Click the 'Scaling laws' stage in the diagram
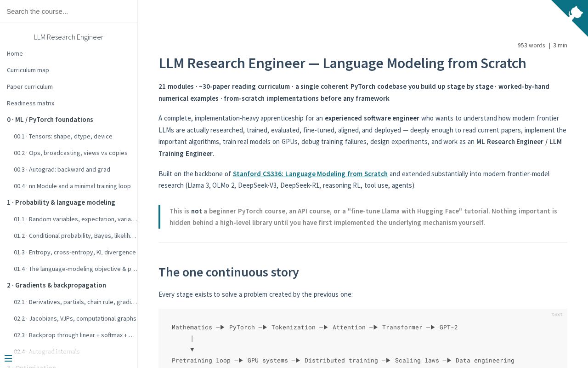 click(417, 360)
